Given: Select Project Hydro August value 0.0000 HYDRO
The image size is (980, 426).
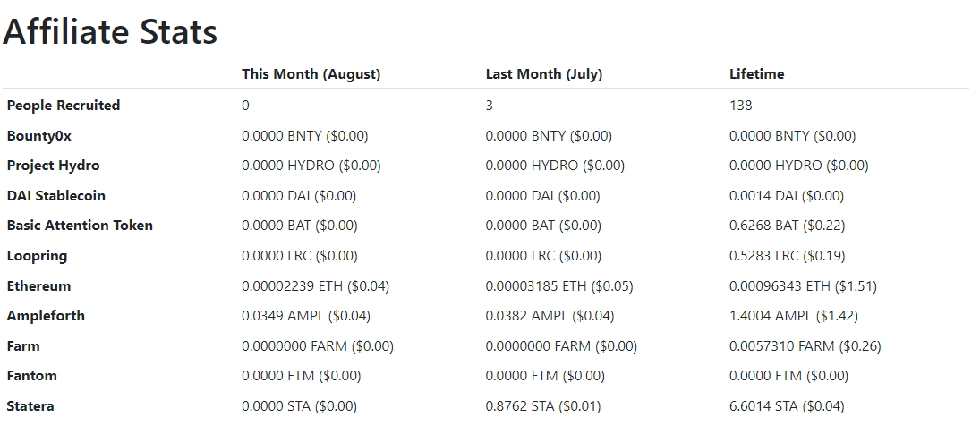Looking at the screenshot, I should tap(311, 166).
